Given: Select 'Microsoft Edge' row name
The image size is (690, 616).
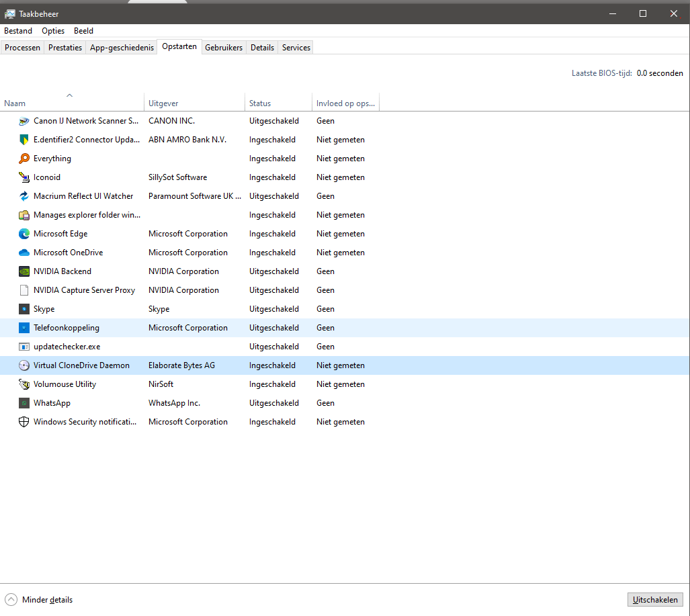Looking at the screenshot, I should [x=60, y=234].
